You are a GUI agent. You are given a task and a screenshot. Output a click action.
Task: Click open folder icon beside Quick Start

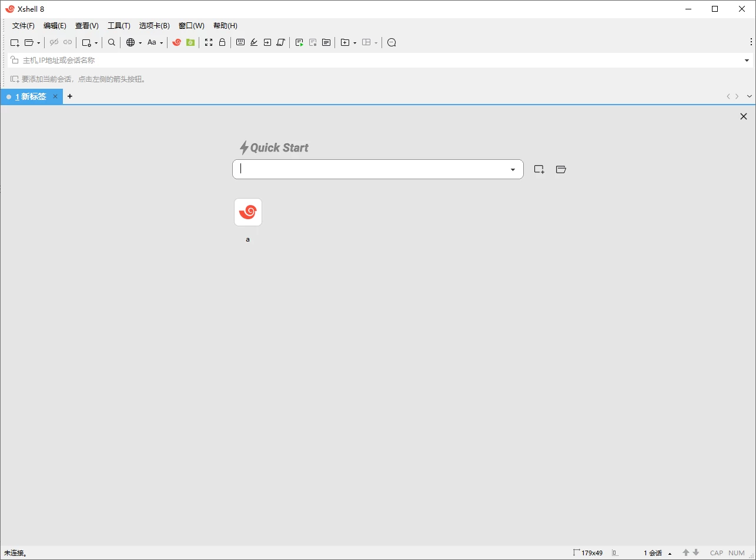[561, 169]
